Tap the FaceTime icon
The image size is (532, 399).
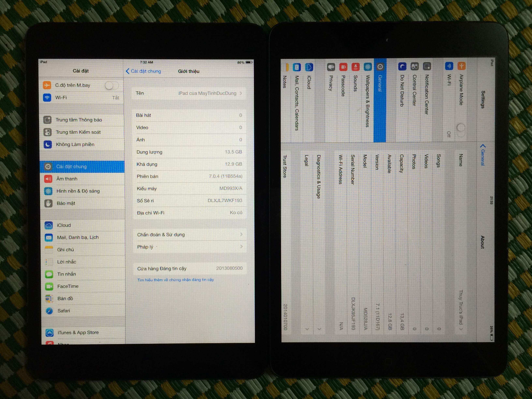(x=49, y=286)
